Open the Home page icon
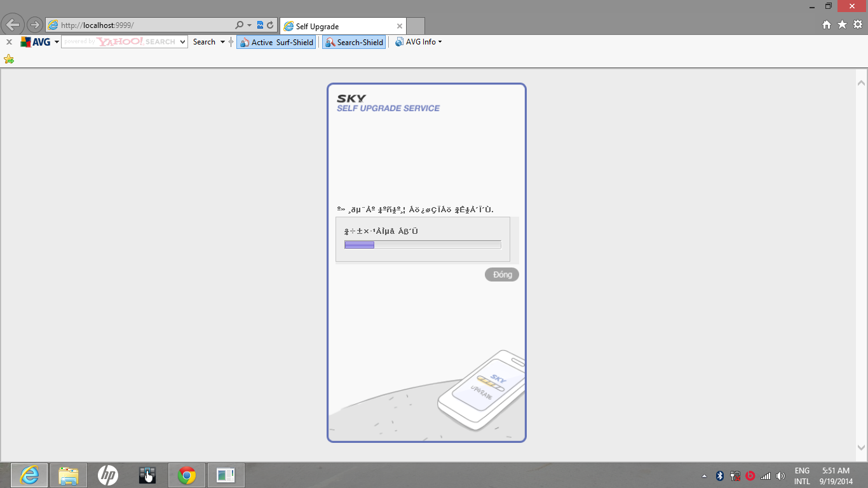Viewport: 868px width, 488px height. pyautogui.click(x=827, y=24)
